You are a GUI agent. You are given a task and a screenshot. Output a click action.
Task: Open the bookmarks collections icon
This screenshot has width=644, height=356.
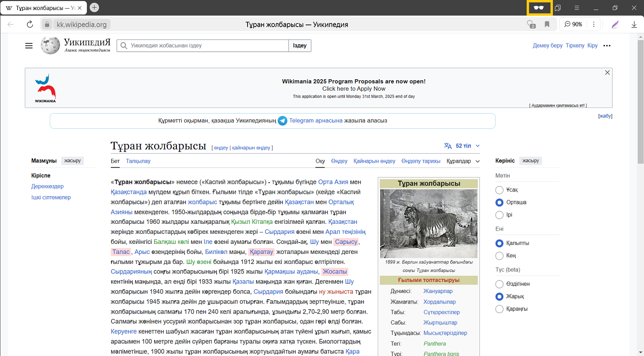558,8
